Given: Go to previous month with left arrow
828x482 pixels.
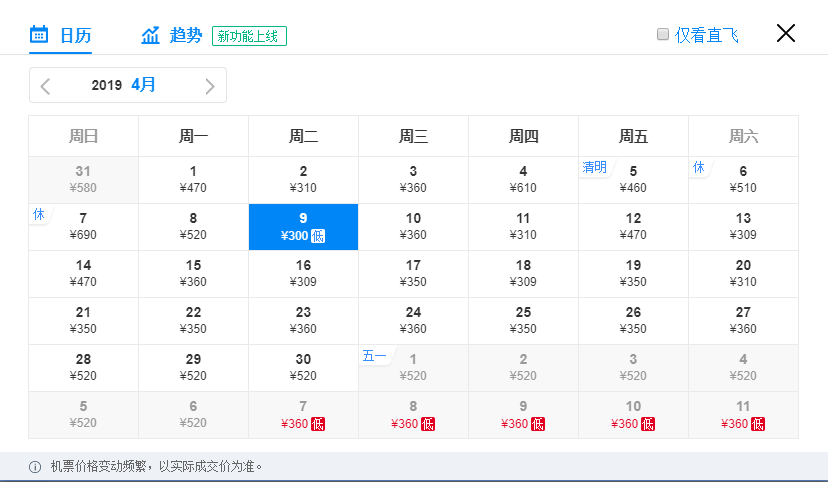Looking at the screenshot, I should click(x=45, y=86).
